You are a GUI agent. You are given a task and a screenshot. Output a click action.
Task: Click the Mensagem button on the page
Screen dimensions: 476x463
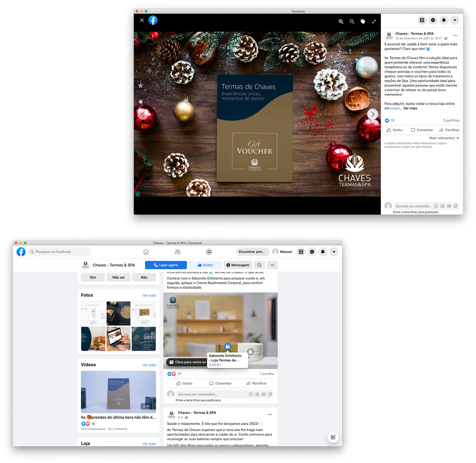pos(238,265)
